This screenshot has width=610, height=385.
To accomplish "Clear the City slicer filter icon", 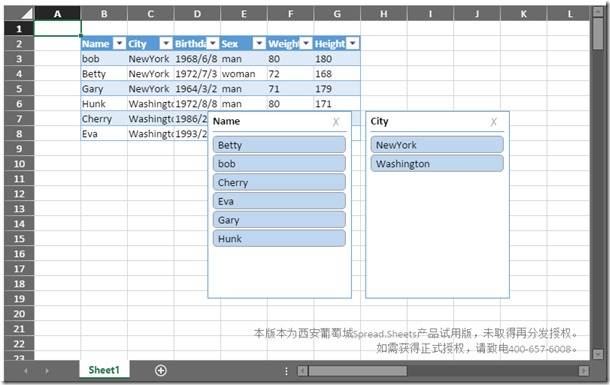I will 494,122.
